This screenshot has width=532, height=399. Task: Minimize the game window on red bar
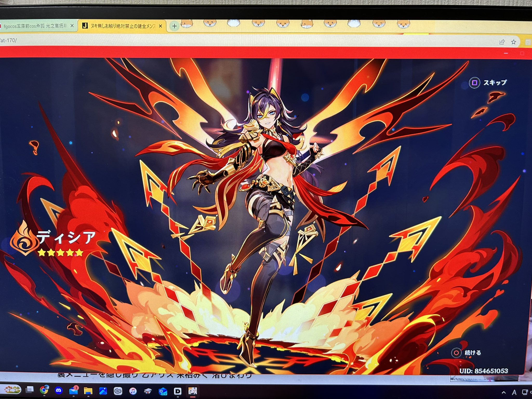[x=506, y=54]
